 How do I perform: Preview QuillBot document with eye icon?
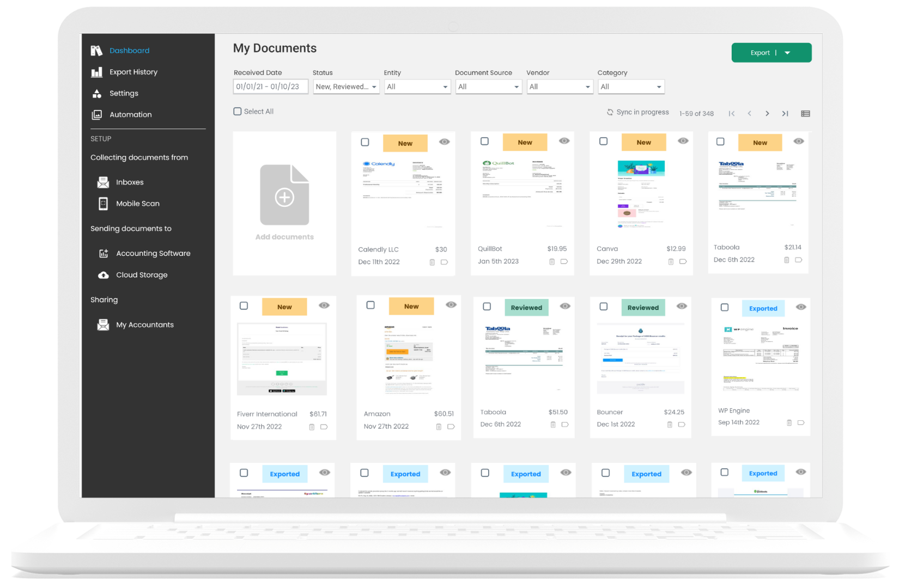564,141
